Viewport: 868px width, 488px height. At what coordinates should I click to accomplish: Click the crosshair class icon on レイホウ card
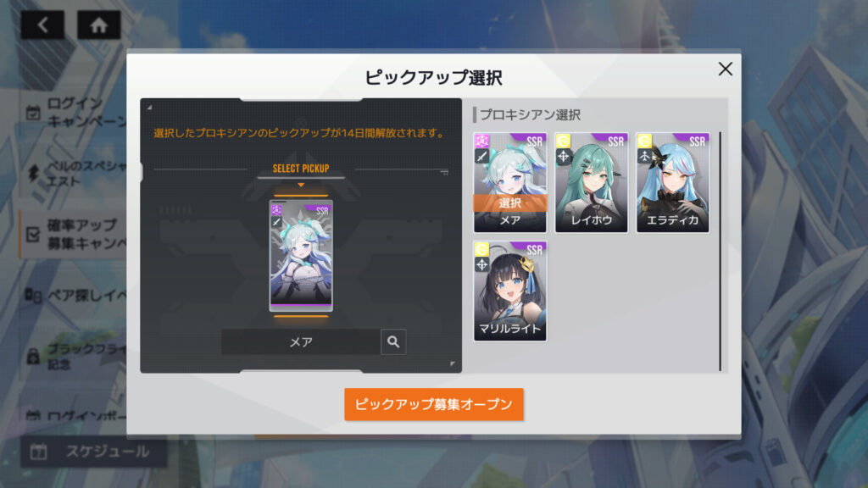(563, 157)
